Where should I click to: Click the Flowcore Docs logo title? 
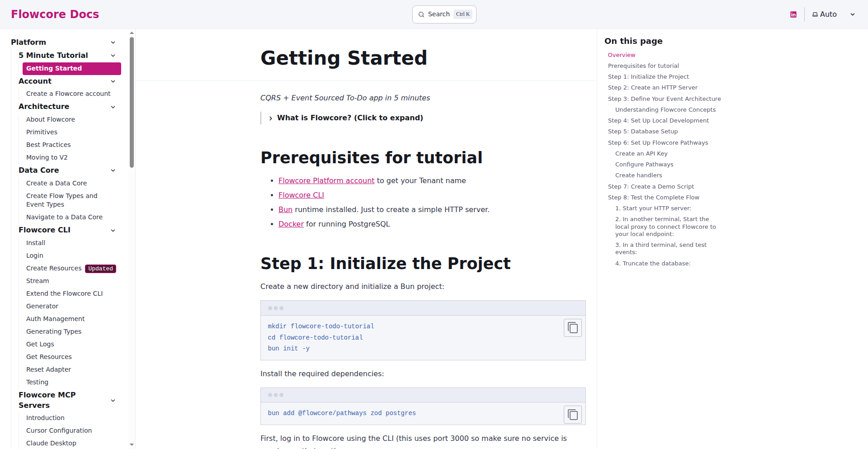pyautogui.click(x=55, y=14)
